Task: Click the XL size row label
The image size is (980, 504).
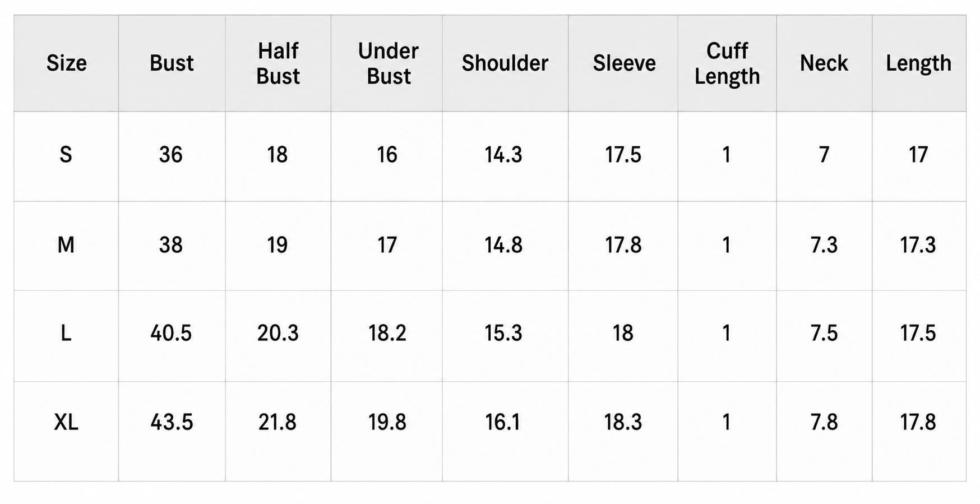Action: point(66,422)
